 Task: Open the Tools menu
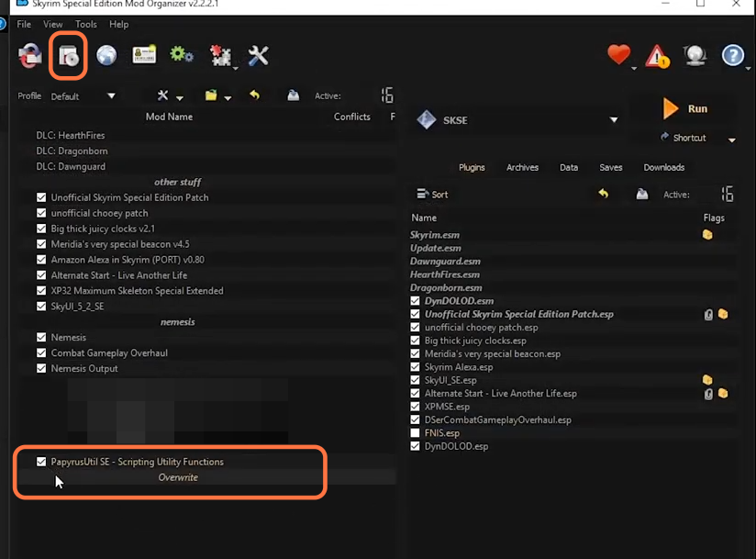pyautogui.click(x=86, y=24)
